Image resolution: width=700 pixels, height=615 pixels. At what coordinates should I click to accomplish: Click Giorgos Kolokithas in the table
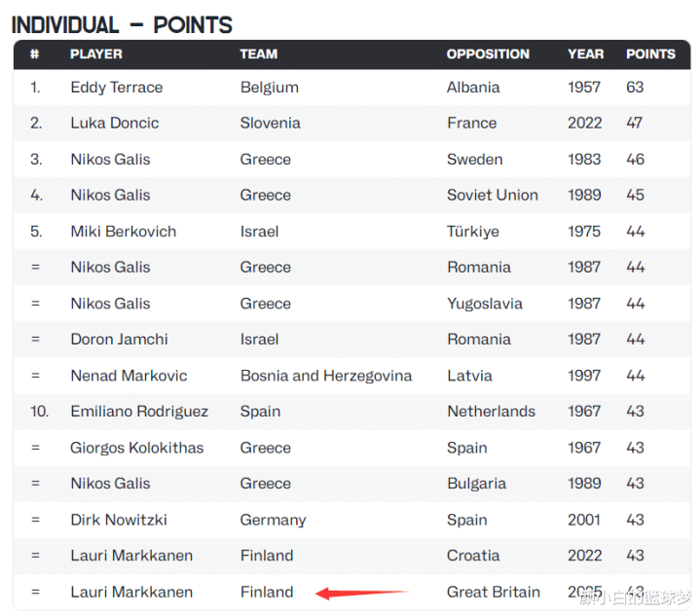(136, 448)
